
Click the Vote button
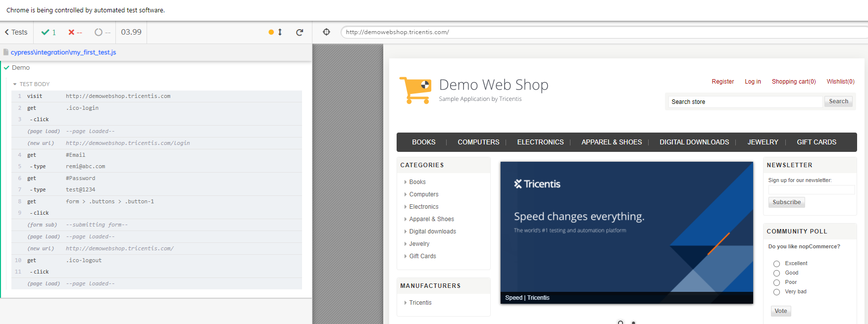pos(781,311)
